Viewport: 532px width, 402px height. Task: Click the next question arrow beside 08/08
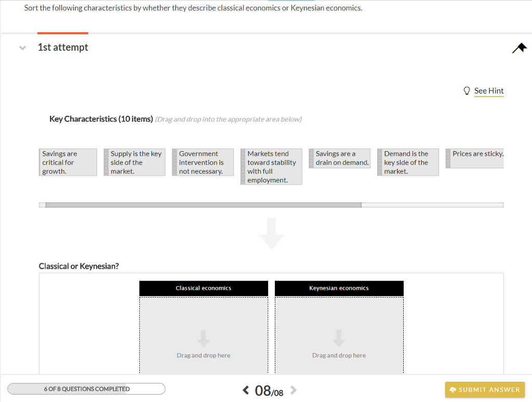292,390
